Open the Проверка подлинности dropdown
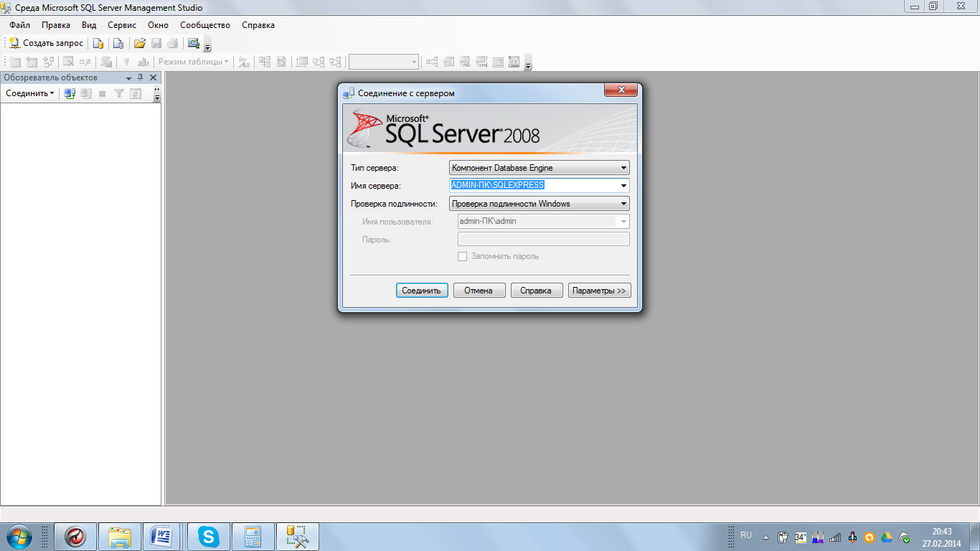 tap(539, 204)
